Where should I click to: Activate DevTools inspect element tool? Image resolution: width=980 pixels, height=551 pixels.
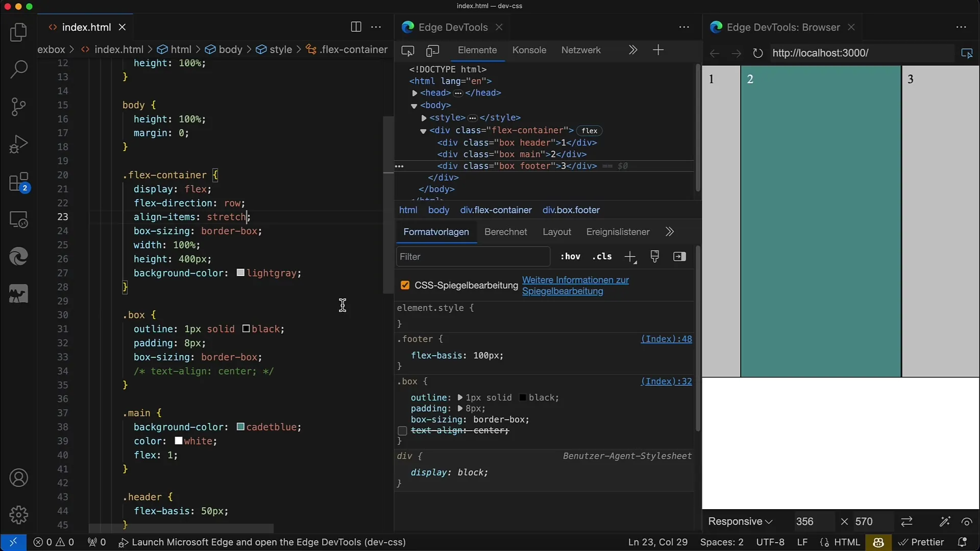pyautogui.click(x=408, y=51)
